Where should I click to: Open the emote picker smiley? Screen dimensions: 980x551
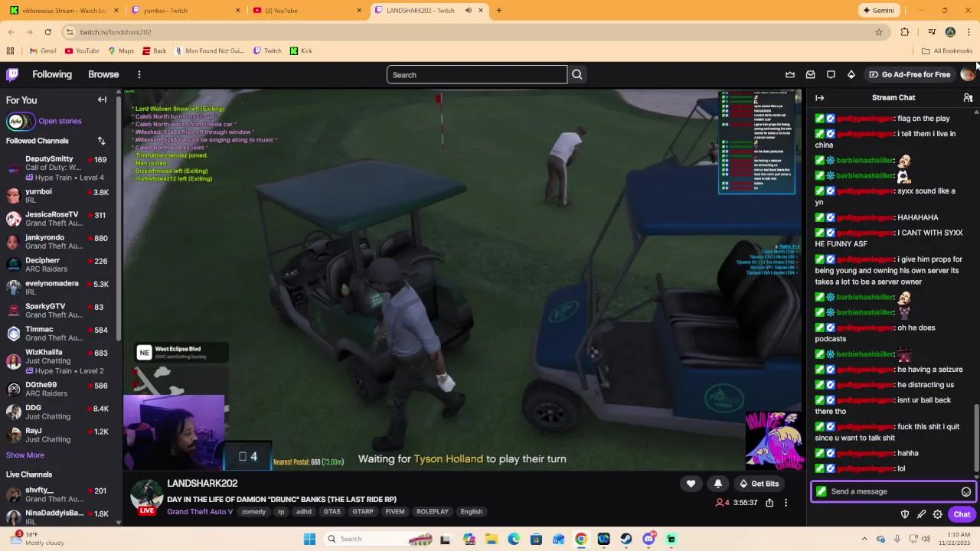(x=966, y=492)
